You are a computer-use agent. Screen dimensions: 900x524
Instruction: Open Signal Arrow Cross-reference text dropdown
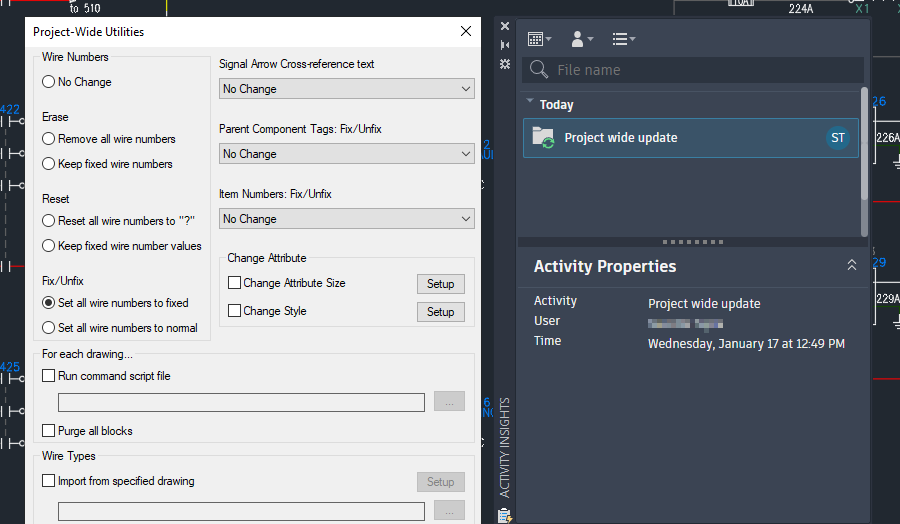(x=346, y=89)
